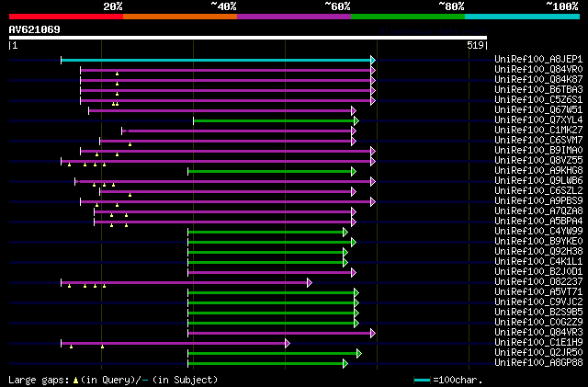Viewport: 588px width, 387px height.
Task: Select the UniRef100_C6SVM7 label
Action: 538,140
